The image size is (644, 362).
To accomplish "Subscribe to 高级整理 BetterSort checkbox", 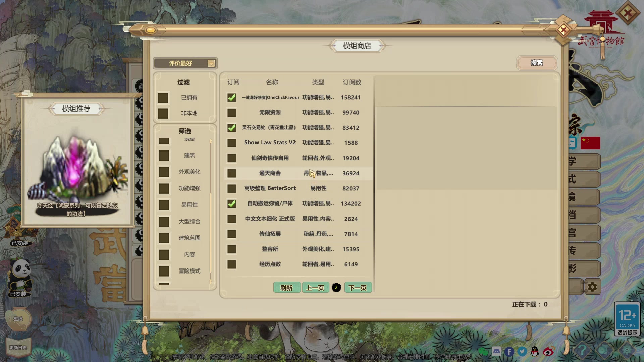I will (231, 188).
